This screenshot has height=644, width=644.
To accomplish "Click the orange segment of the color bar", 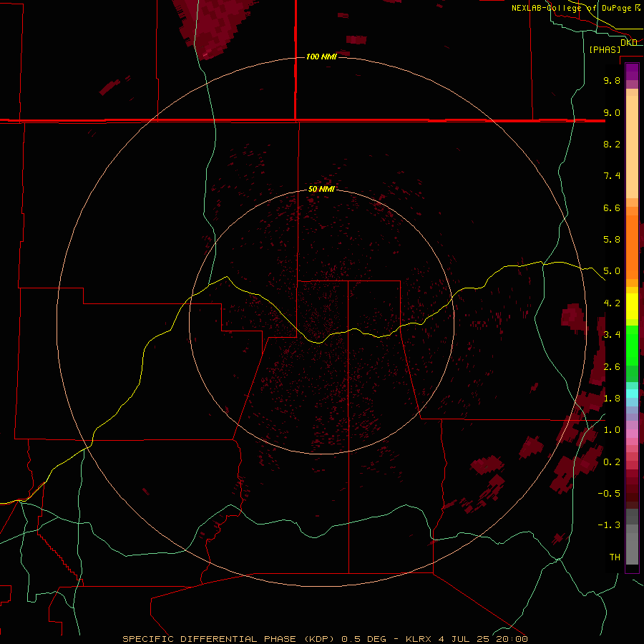I will point(632,248).
